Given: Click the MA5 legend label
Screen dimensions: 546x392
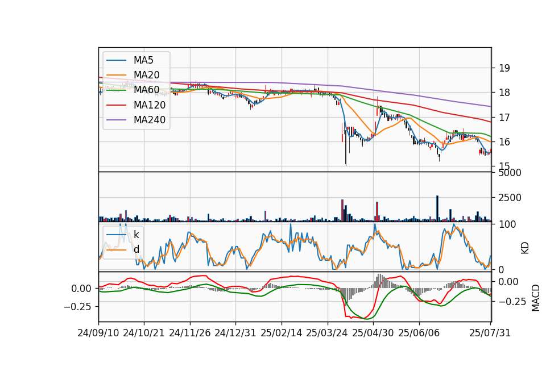Looking at the screenshot, I should tap(143, 60).
